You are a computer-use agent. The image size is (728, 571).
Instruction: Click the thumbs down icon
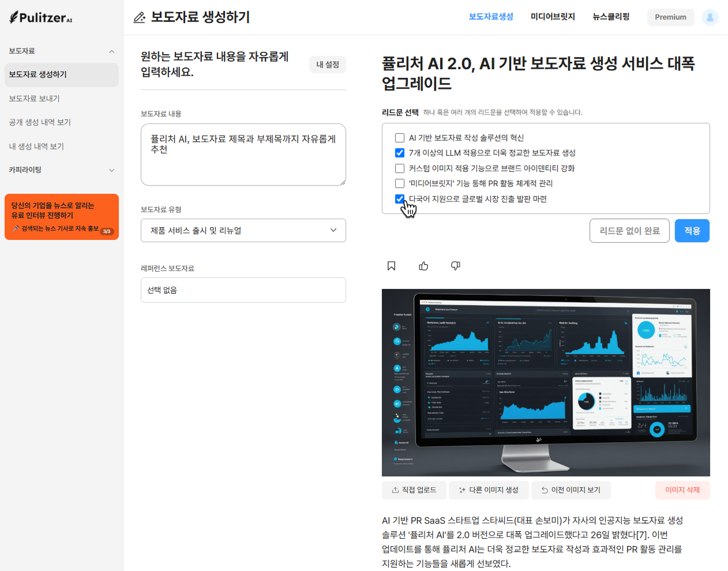coord(455,266)
